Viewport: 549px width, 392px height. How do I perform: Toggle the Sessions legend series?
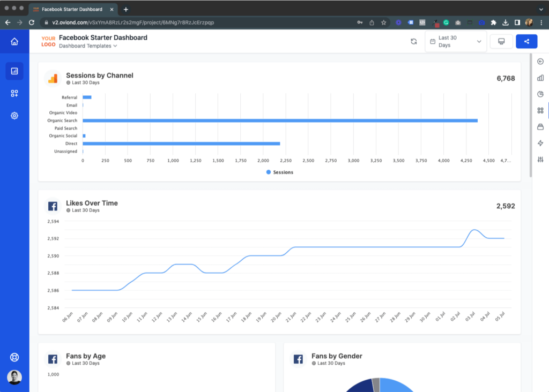(x=280, y=172)
